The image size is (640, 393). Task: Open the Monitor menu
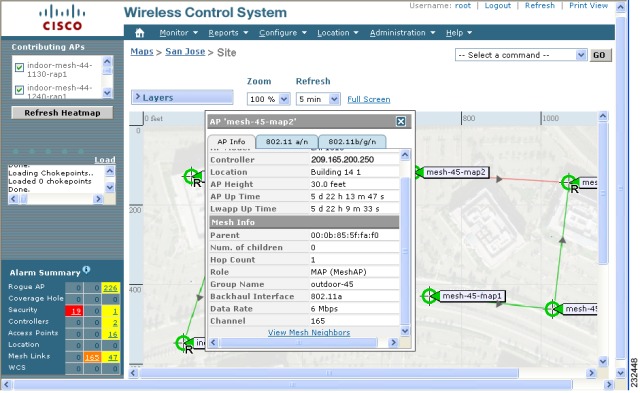pos(178,33)
